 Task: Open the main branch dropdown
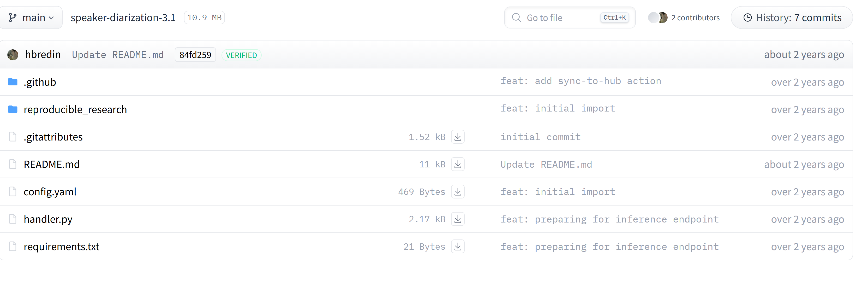[x=31, y=17]
